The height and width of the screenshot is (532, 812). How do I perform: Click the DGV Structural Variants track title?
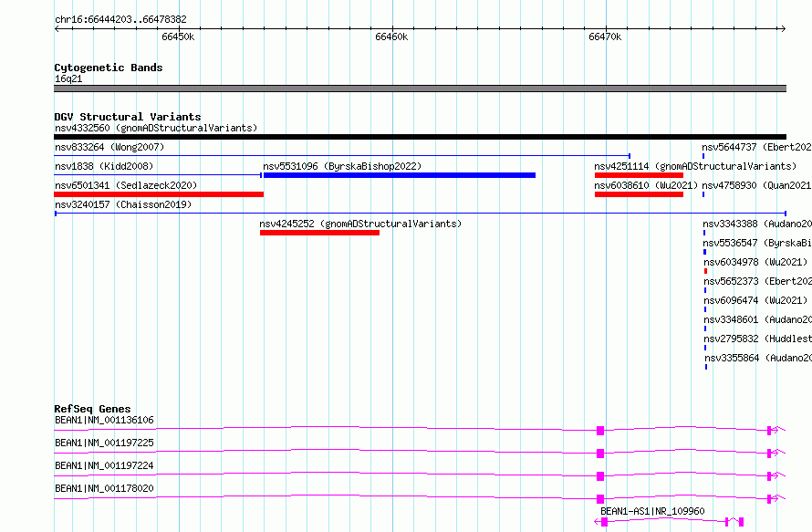tap(128, 117)
